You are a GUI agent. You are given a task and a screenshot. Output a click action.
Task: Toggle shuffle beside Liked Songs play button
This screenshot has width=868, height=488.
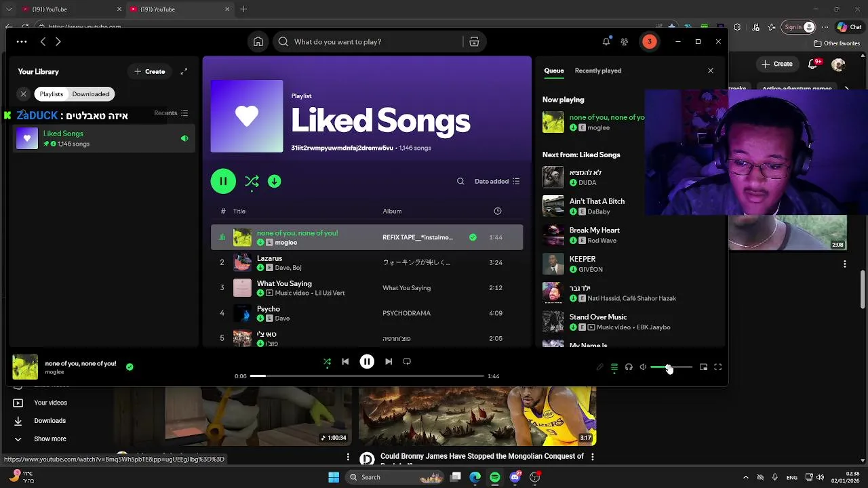(x=252, y=181)
